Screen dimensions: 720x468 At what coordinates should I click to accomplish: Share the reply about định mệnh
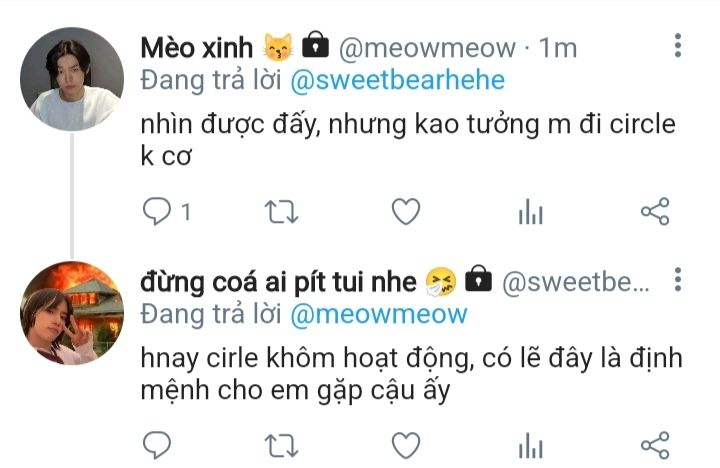tap(655, 445)
